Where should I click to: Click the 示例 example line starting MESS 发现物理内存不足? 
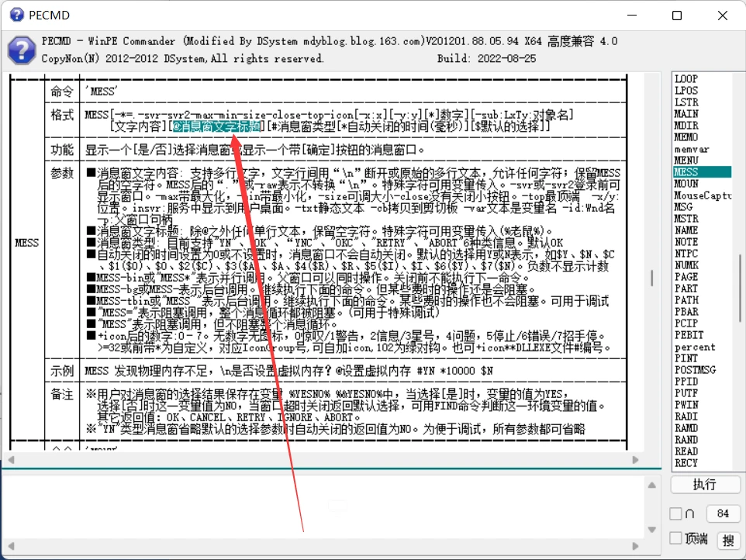click(x=288, y=371)
